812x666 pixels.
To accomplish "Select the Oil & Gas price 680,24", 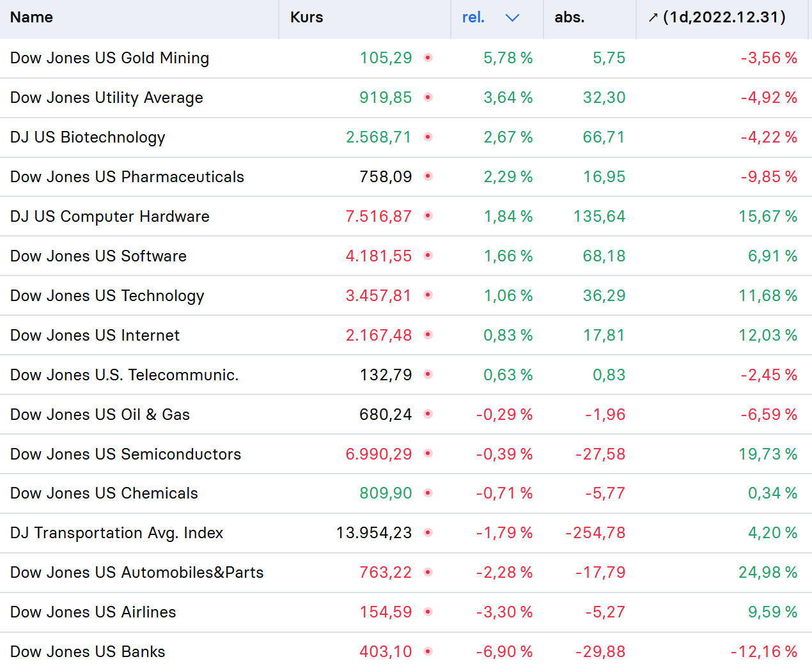I will (x=386, y=415).
